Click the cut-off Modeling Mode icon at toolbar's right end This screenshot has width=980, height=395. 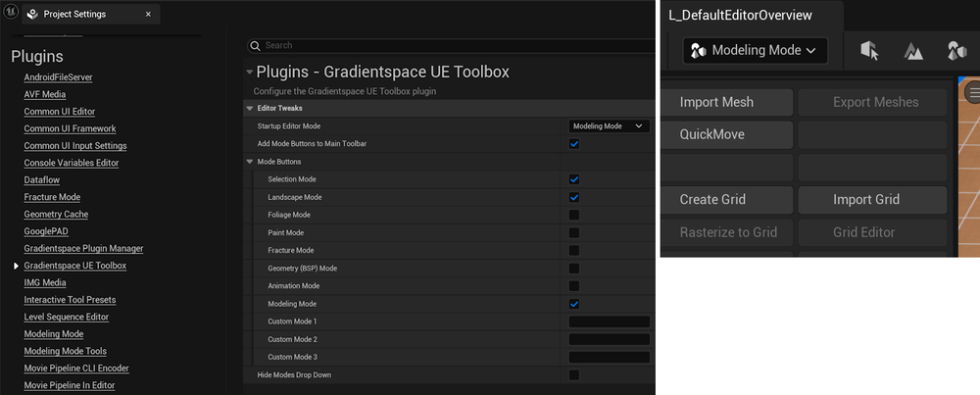956,51
